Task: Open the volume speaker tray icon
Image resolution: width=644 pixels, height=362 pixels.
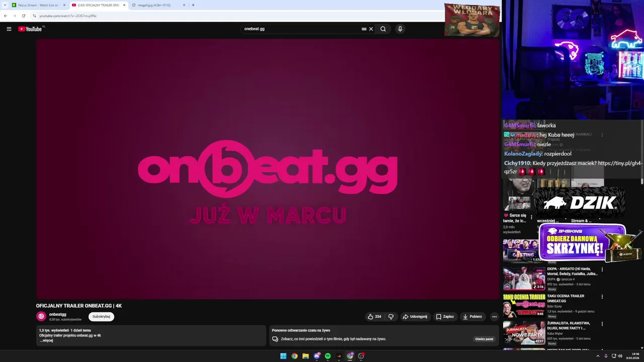Action: 620,356
